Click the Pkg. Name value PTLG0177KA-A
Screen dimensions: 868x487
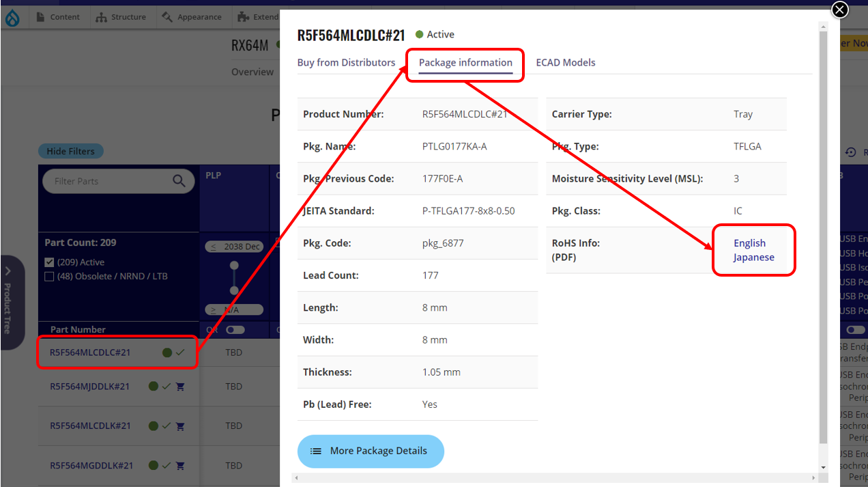(454, 146)
